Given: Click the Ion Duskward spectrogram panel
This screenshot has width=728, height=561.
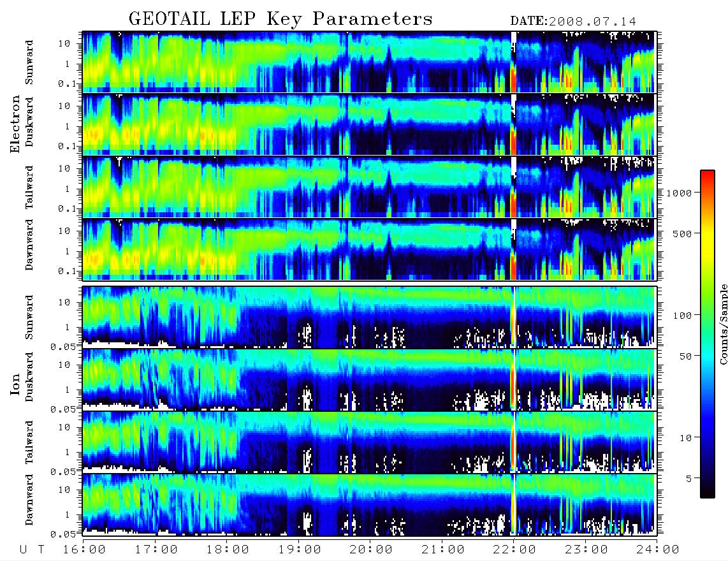Looking at the screenshot, I should click(x=370, y=380).
